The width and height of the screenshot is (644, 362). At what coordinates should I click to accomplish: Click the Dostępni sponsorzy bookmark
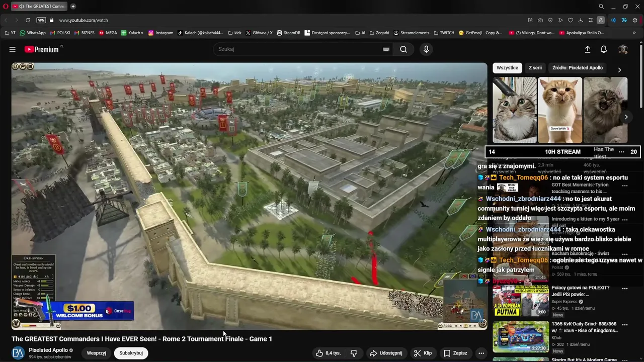(327, 33)
